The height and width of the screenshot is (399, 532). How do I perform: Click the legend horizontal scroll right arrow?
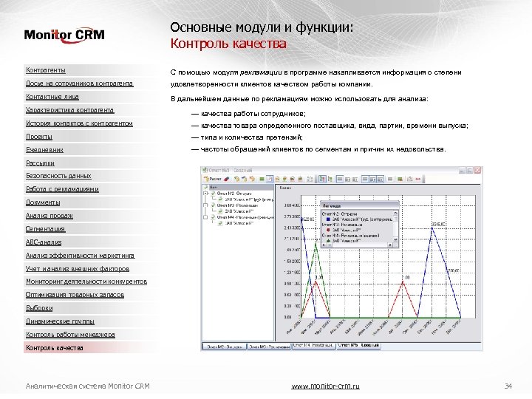point(390,245)
